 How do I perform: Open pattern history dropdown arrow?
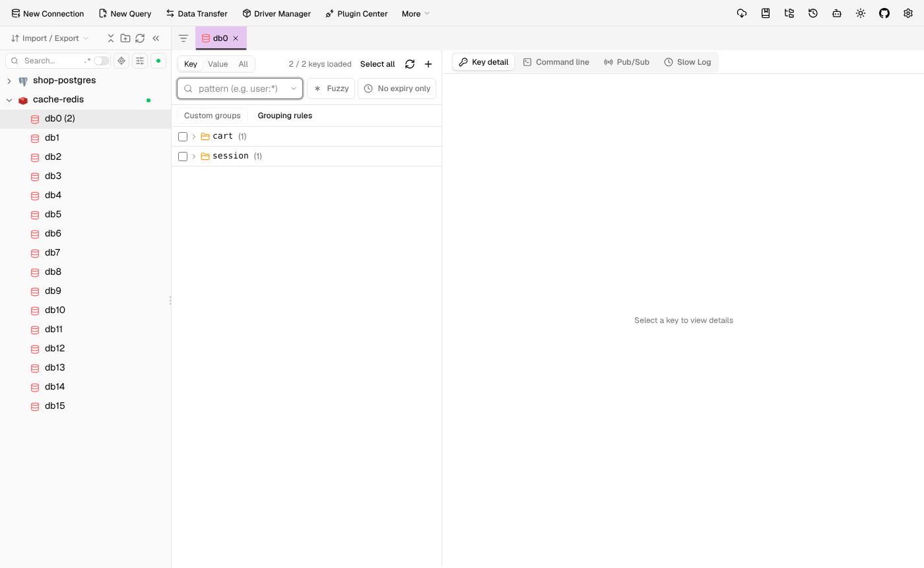click(294, 89)
